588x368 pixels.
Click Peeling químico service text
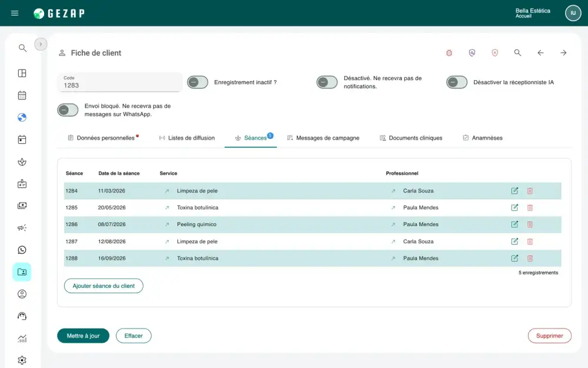point(196,224)
